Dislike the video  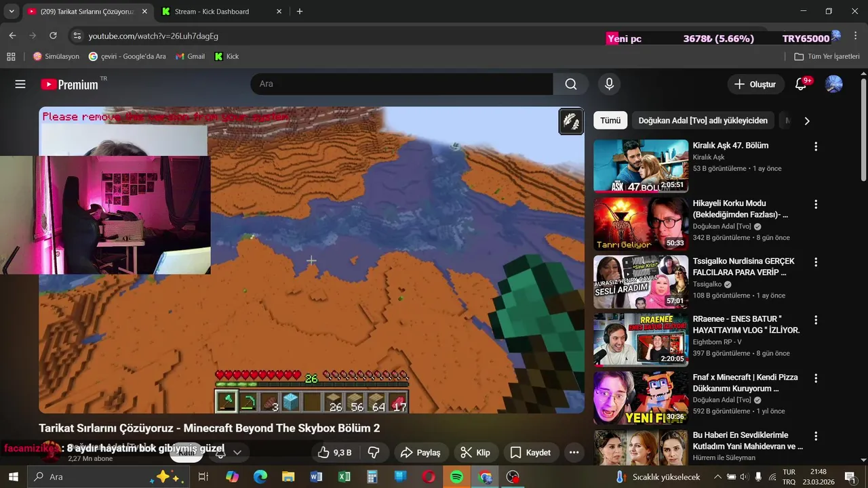pos(374,453)
